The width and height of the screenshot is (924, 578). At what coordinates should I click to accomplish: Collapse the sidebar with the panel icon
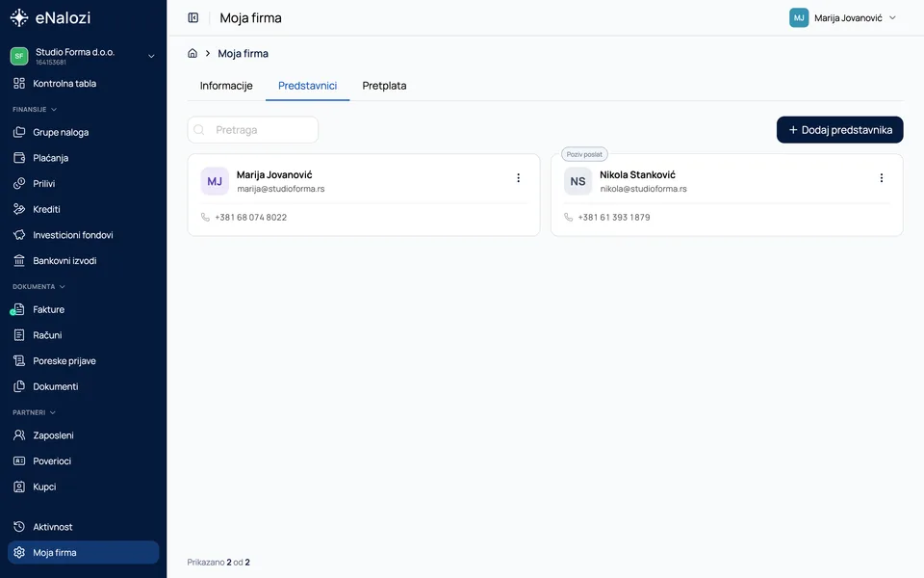(x=193, y=17)
